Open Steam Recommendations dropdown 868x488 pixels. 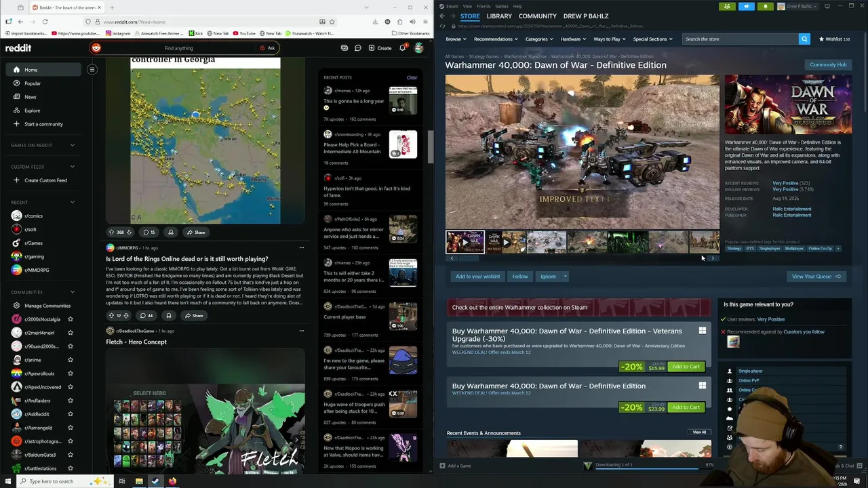(496, 39)
